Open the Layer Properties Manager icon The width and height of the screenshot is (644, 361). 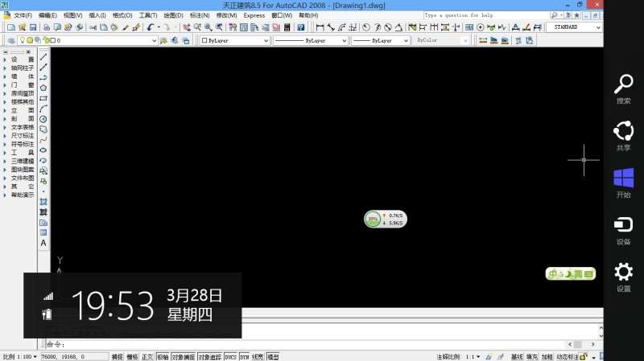pos(10,39)
